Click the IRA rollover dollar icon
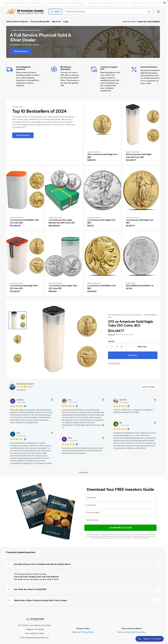Screen dimensions: 168x644 click(x=54, y=69)
